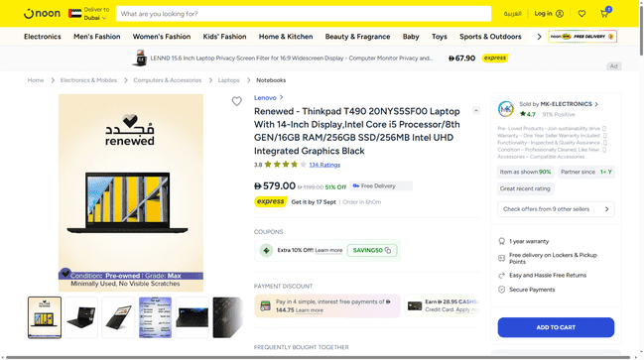Open MK-ELECTRONICS seller page chevron
The height and width of the screenshot is (360, 644).
596,104
